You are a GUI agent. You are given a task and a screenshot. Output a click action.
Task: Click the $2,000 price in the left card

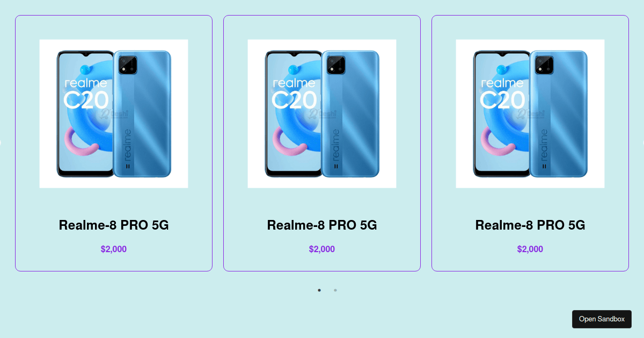tap(114, 249)
